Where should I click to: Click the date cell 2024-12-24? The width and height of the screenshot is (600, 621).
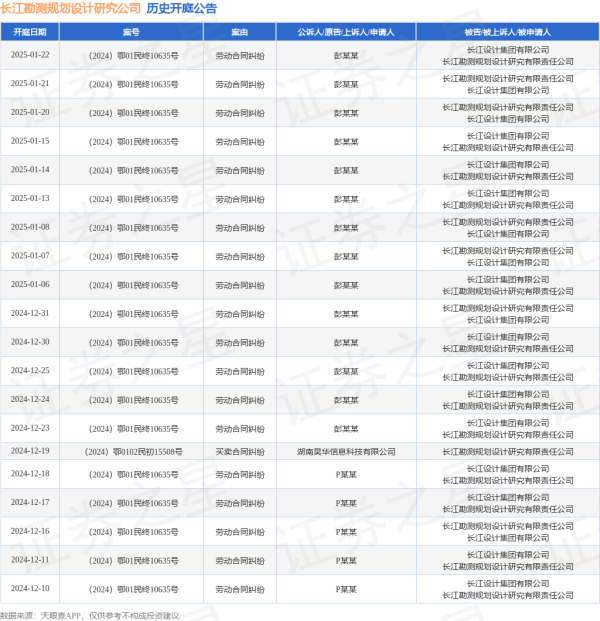pos(30,400)
